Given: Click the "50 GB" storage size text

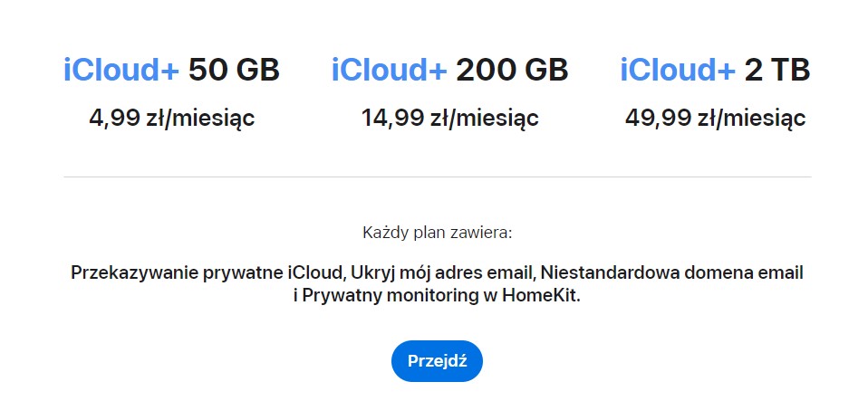Looking at the screenshot, I should pos(234,71).
